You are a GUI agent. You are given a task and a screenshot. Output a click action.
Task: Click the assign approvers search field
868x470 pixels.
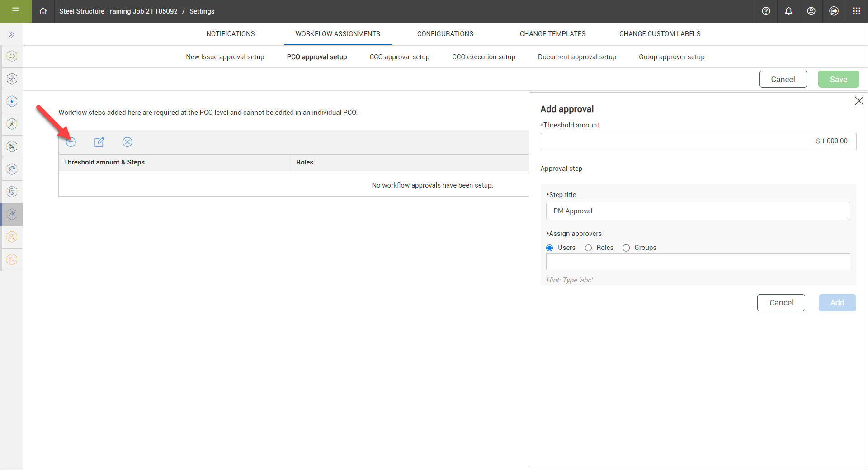[698, 262]
